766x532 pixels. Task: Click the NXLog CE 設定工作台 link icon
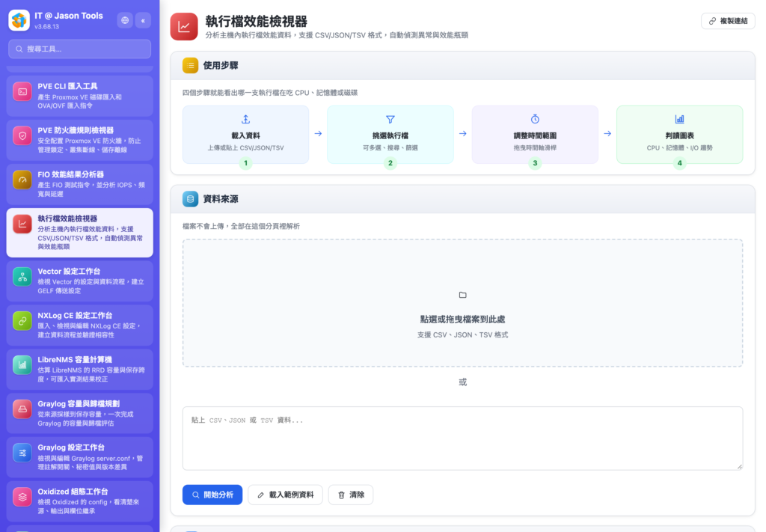click(x=22, y=321)
